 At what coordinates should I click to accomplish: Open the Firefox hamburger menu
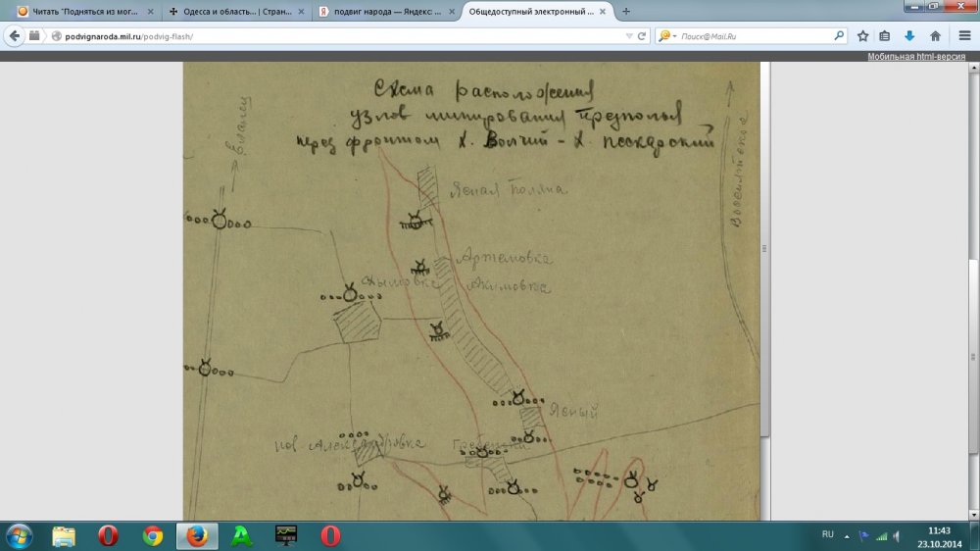point(964,36)
